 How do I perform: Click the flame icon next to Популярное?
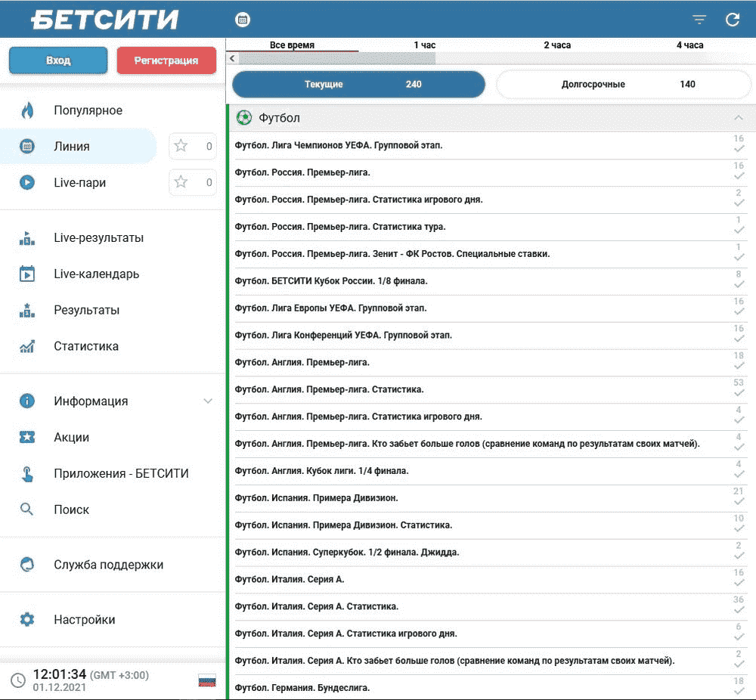click(x=27, y=110)
